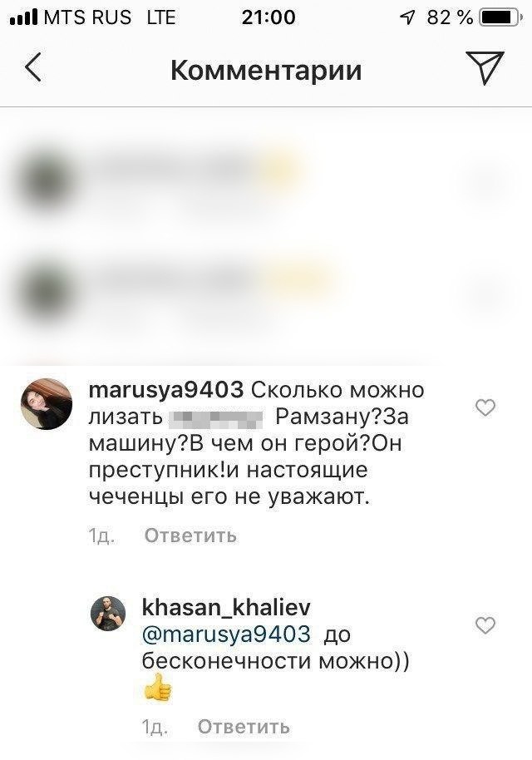Open khasan_khaliev's profile picture
Screen dimensions: 532x760
tap(108, 614)
